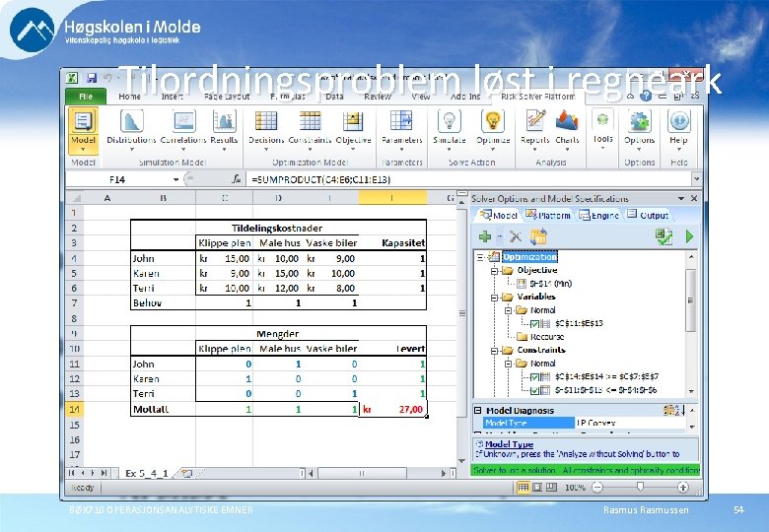
Task: Toggle checkbox for constraint $C$14:$E$14 >= $C$7:$E$7
Action: 535,377
